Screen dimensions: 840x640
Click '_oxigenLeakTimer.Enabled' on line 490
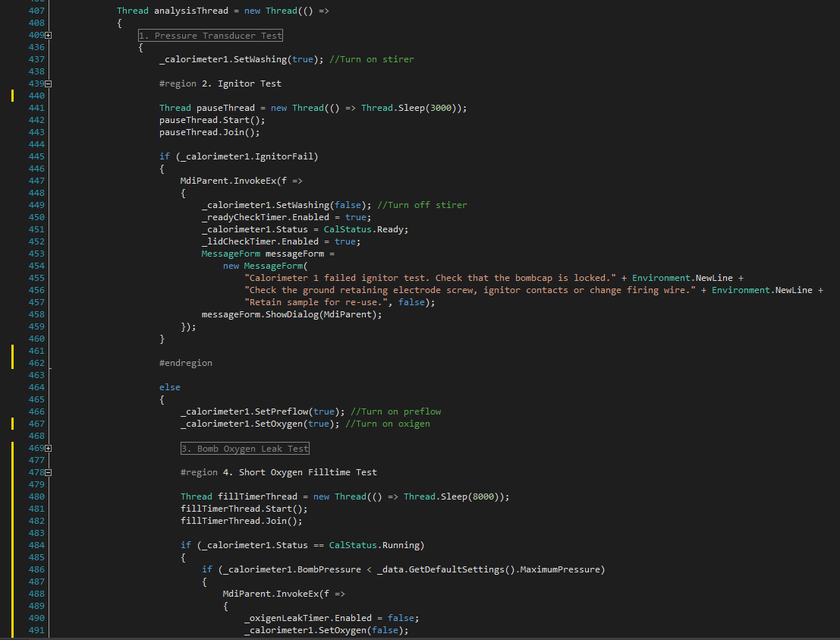pyautogui.click(x=308, y=618)
